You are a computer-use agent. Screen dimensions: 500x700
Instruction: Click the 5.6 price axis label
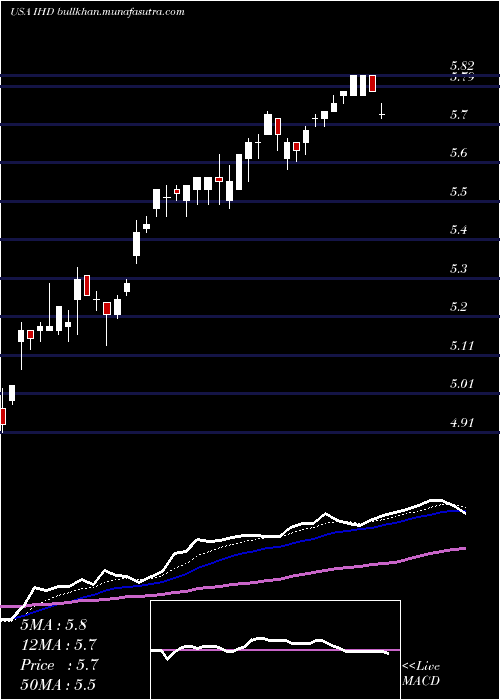(458, 154)
